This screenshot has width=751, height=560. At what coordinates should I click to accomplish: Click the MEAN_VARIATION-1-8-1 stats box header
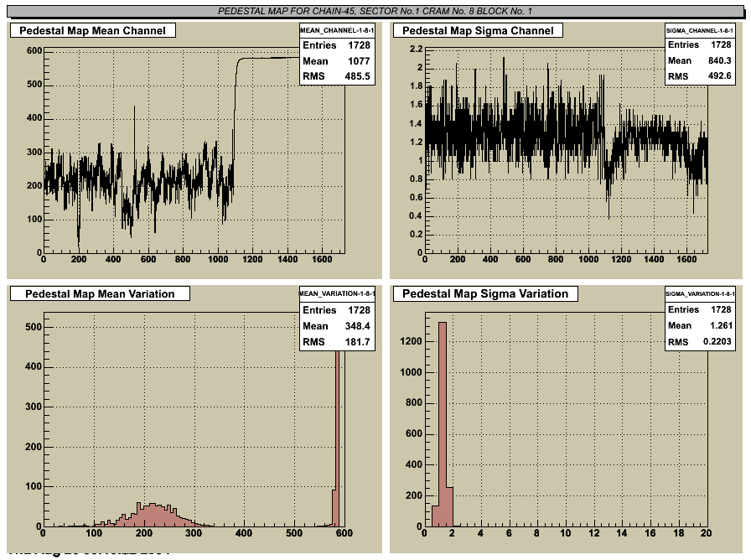(337, 293)
